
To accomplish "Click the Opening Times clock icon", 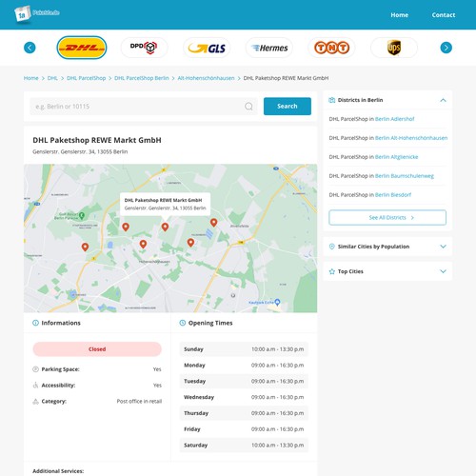I will (x=183, y=323).
